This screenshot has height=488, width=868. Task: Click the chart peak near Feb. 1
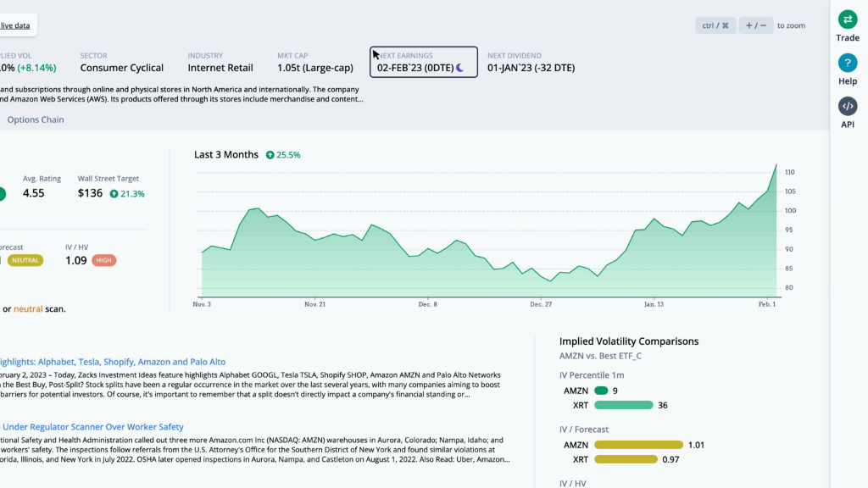776,165
